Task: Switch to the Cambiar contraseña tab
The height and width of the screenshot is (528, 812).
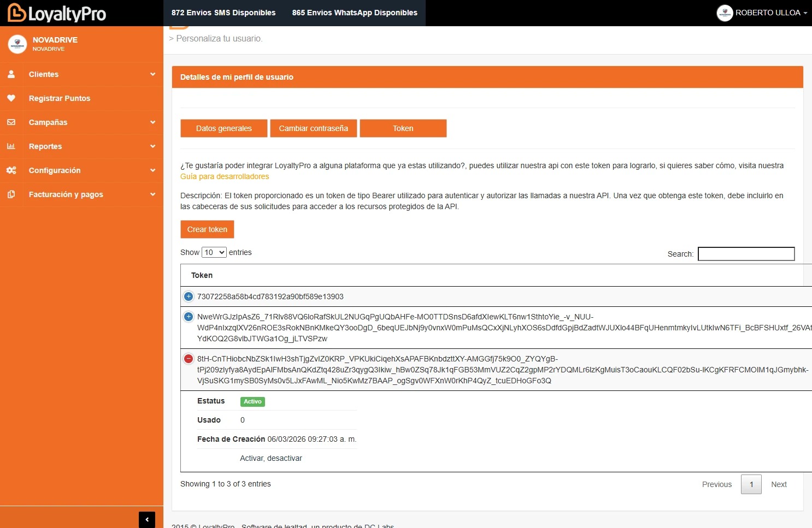Action: 314,128
